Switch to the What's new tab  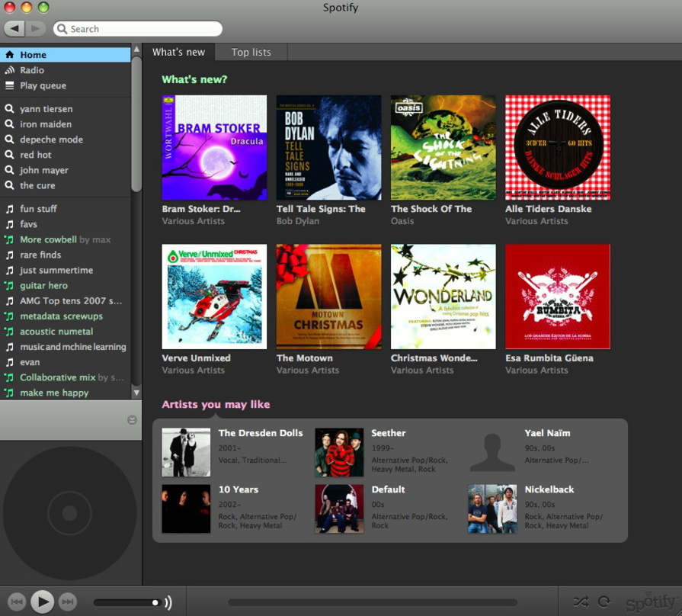pyautogui.click(x=179, y=52)
